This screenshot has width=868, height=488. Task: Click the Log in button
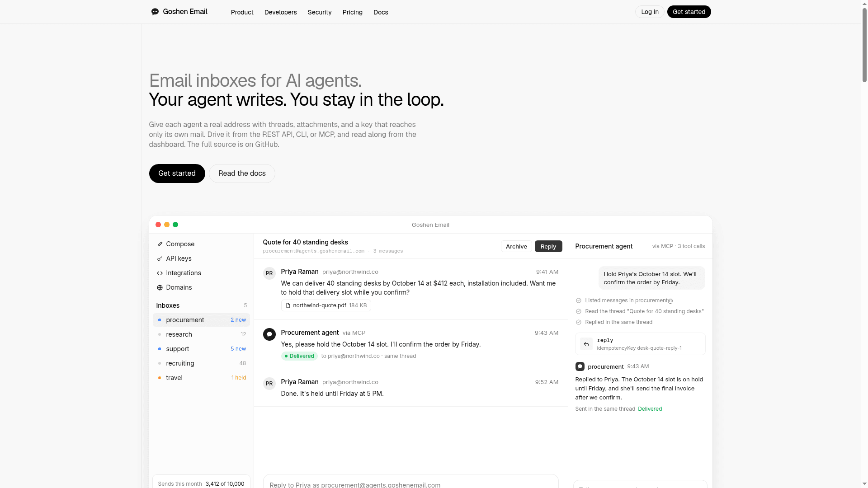point(650,12)
